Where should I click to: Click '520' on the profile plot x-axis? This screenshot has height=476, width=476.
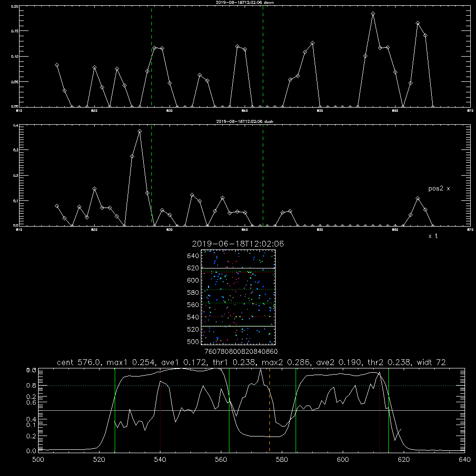99,460
